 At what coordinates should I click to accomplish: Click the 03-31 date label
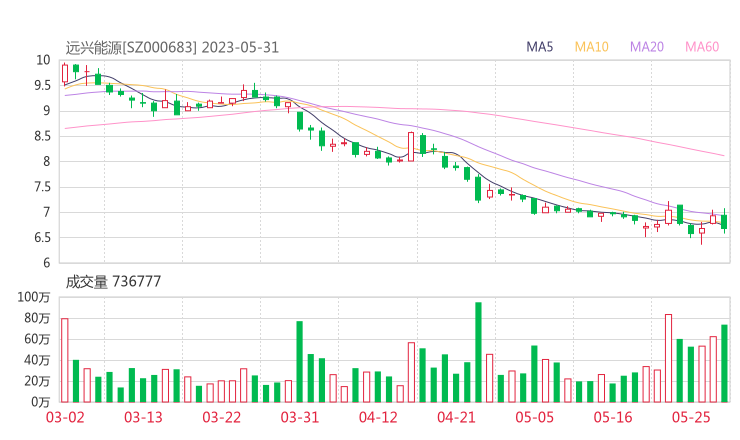[300, 417]
